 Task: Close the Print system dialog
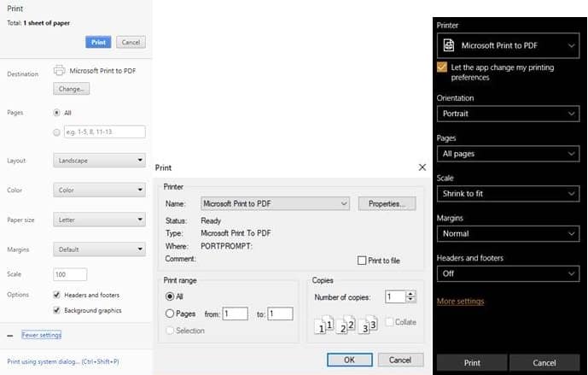point(422,168)
